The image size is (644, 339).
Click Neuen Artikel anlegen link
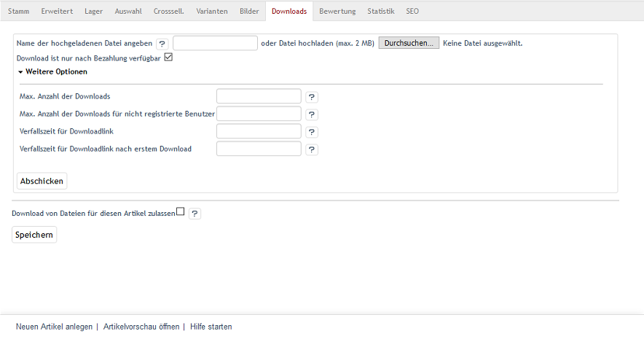(54, 327)
